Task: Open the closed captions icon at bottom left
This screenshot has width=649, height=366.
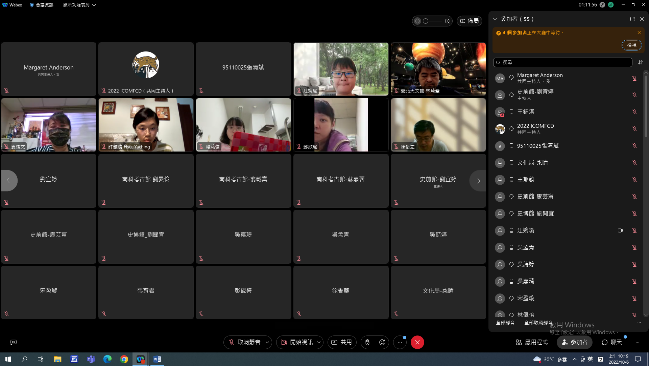Action: tap(13, 342)
